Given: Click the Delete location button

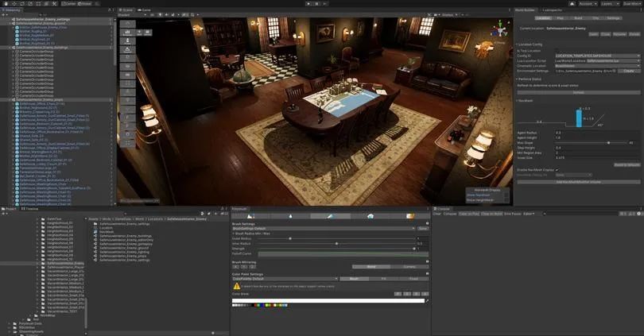Looking at the screenshot, I should pyautogui.click(x=634, y=34).
